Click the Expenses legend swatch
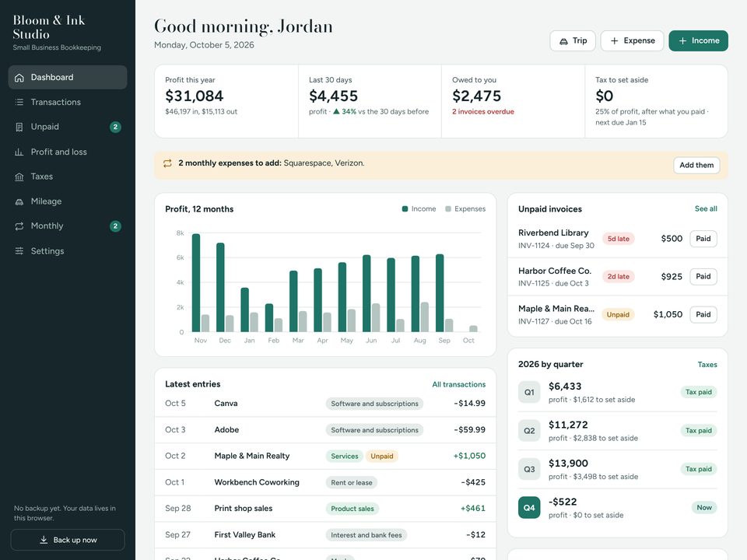 point(448,208)
